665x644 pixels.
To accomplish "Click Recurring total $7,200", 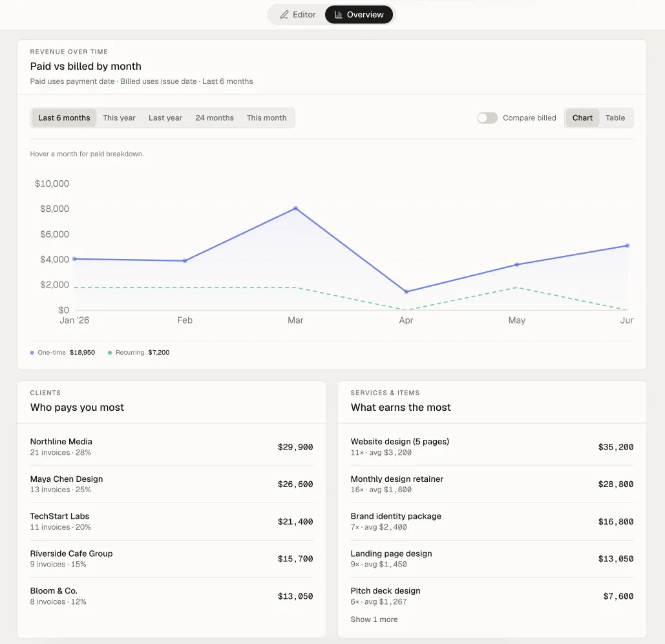I will (x=158, y=352).
